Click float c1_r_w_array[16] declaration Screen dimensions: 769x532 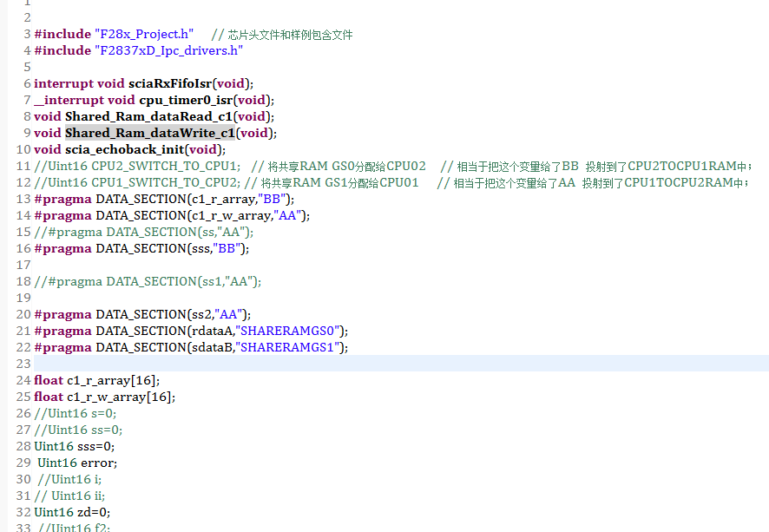[x=104, y=397]
